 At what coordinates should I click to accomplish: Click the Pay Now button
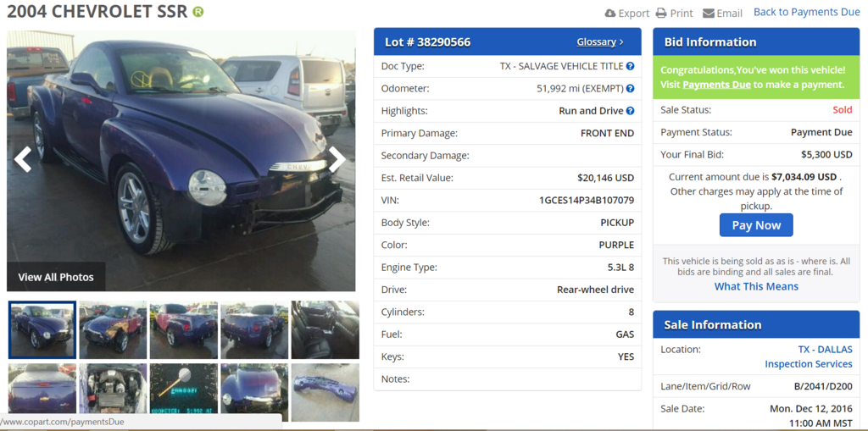756,225
